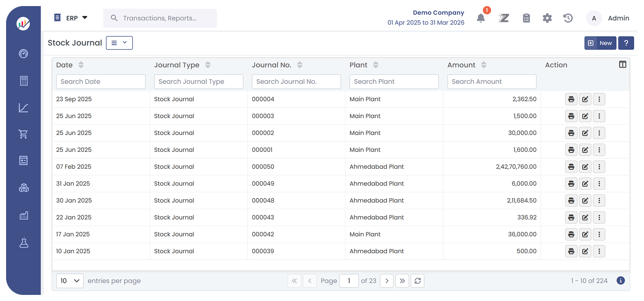Click the info icon in table footer
Image resolution: width=644 pixels, height=301 pixels.
[x=621, y=281]
